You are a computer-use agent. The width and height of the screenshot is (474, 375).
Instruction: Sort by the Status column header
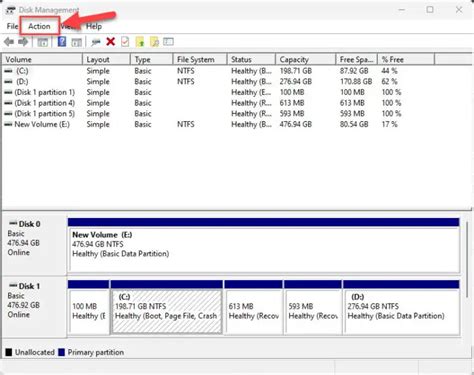click(251, 59)
